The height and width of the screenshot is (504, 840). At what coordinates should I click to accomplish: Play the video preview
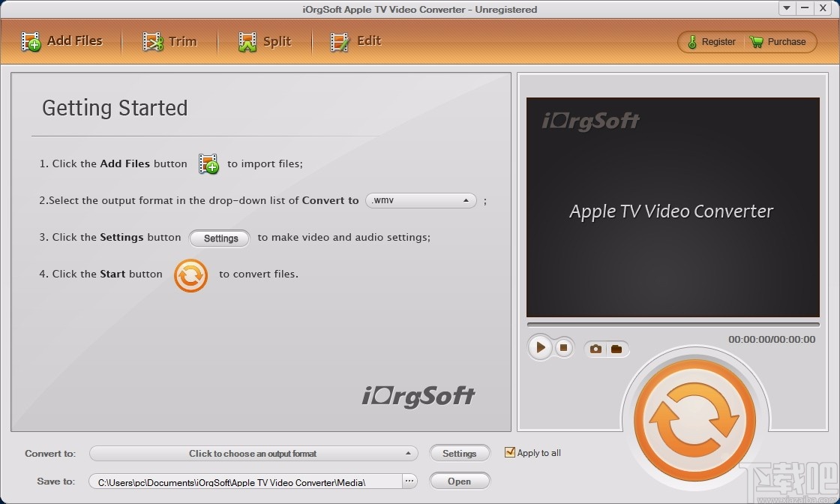[540, 347]
